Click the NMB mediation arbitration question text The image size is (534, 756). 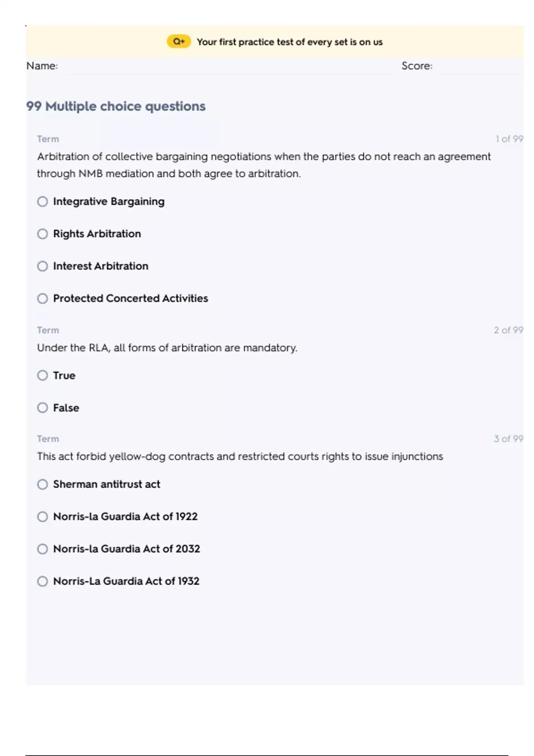[263, 165]
